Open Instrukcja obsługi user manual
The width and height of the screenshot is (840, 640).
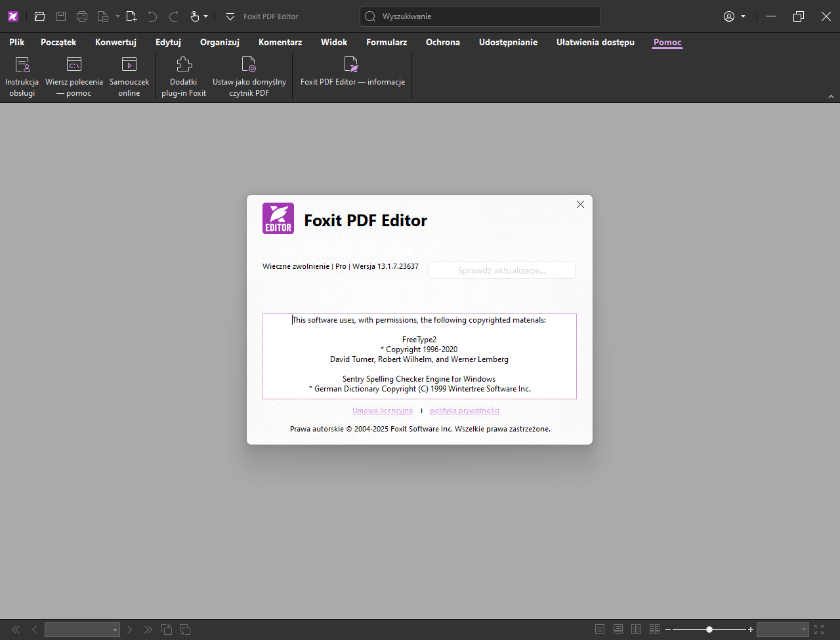coord(22,77)
